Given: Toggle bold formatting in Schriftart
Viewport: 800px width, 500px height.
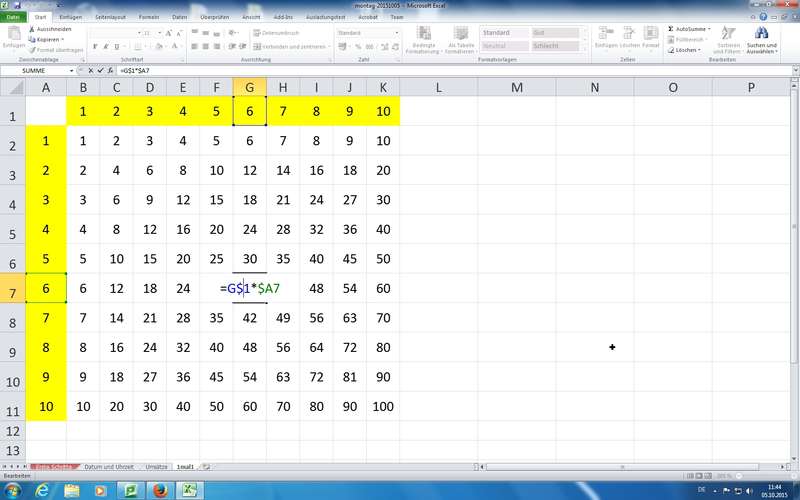Looking at the screenshot, I should 95,46.
